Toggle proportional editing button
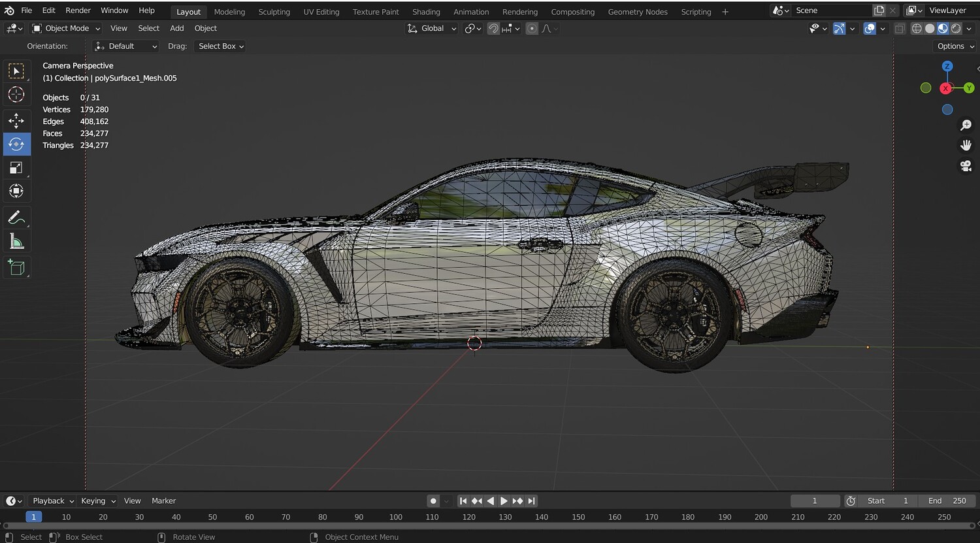This screenshot has height=543, width=980. point(532,29)
